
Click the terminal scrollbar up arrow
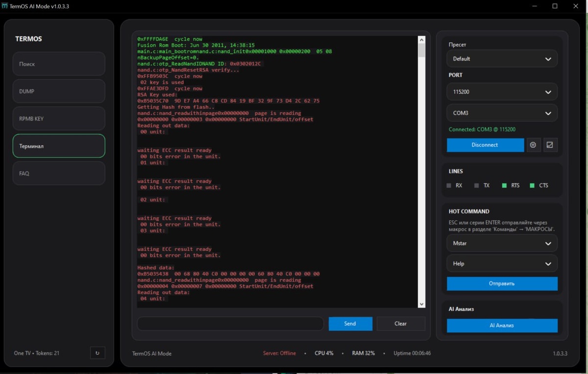click(x=421, y=40)
